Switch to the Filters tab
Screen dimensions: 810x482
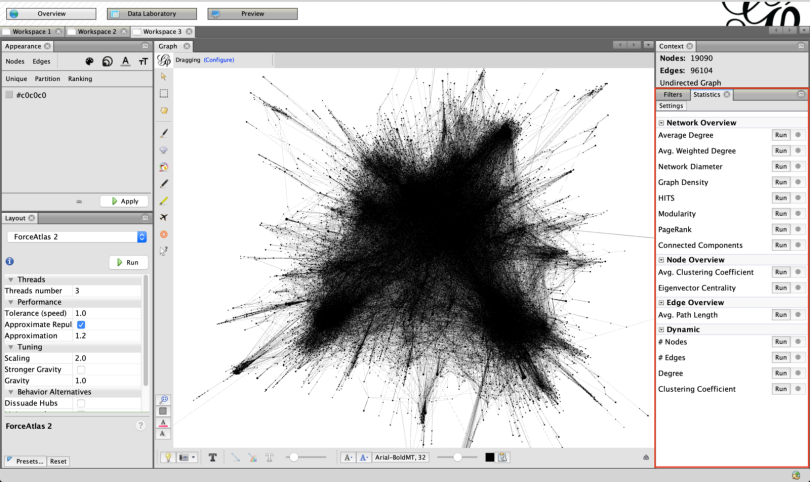[673, 94]
